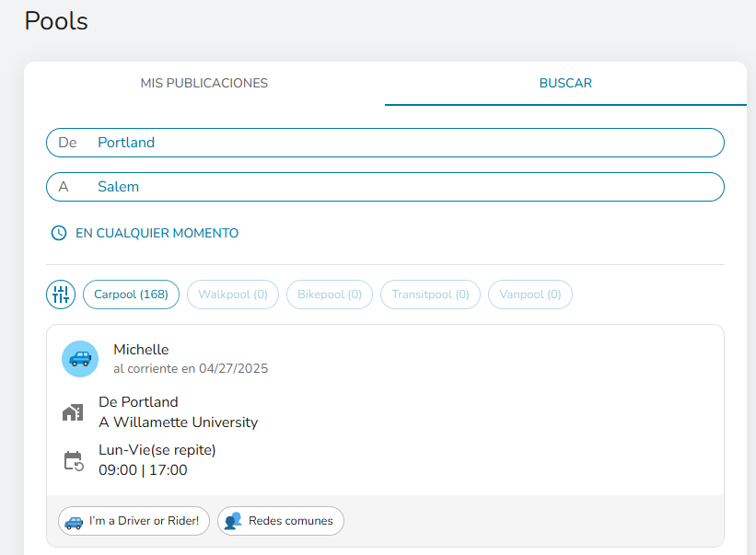
Task: Open Redes comunes
Action: point(280,520)
